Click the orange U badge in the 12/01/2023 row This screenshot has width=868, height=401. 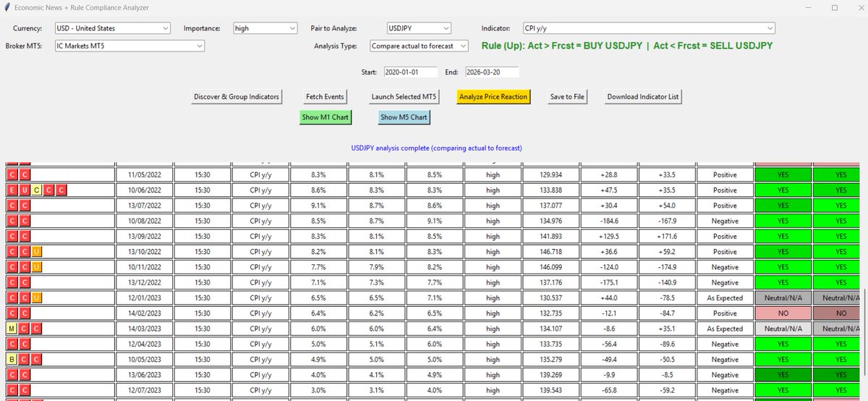pyautogui.click(x=37, y=297)
